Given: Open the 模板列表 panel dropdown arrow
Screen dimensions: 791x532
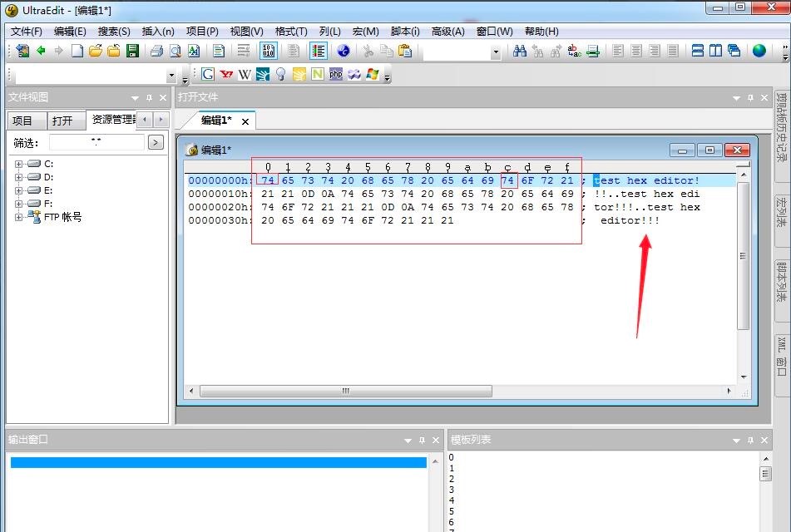Looking at the screenshot, I should point(736,441).
